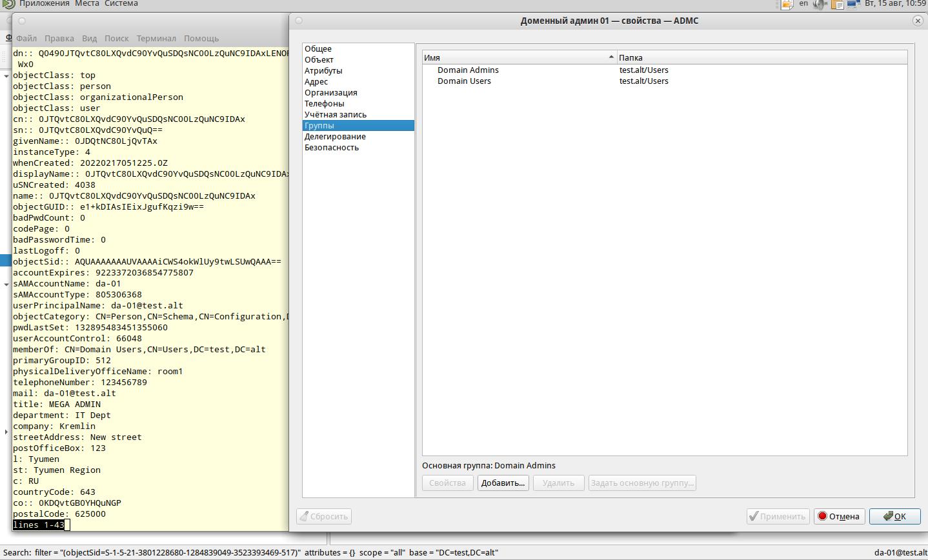Click the volume speaker icon in tray

820,4
